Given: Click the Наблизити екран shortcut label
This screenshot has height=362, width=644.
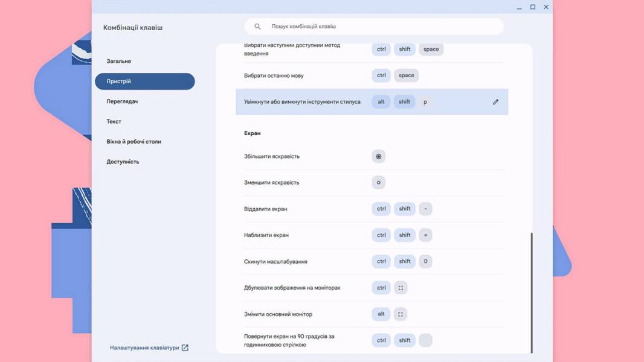Looking at the screenshot, I should (x=266, y=235).
